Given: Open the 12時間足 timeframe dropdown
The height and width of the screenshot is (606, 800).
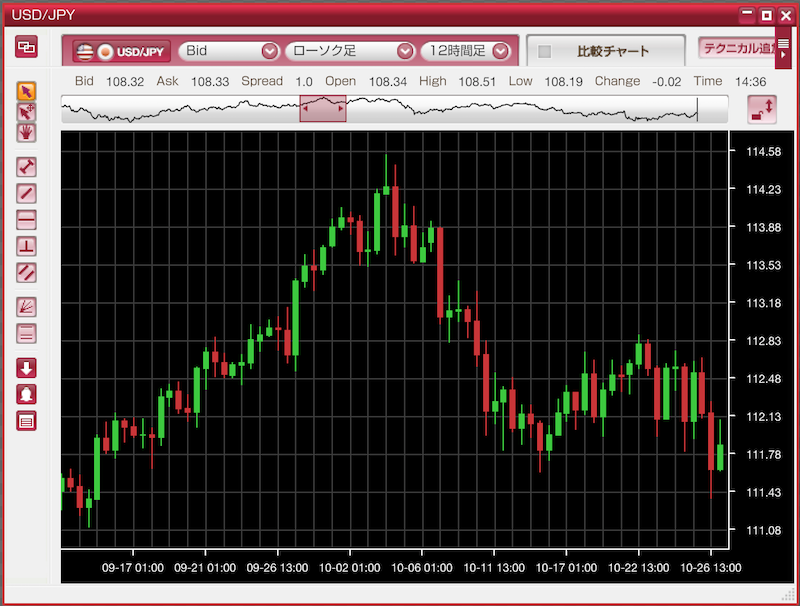Looking at the screenshot, I should (467, 51).
